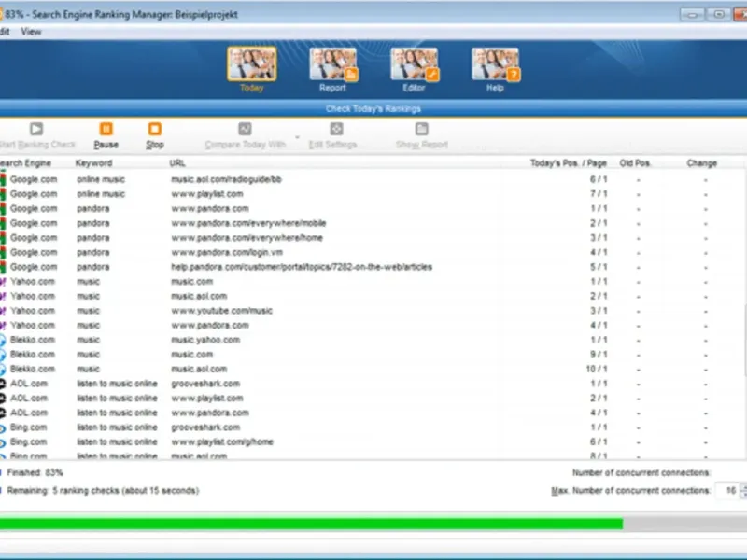
Task: Click the Bing icon in the www.playlist.com/g/home row
Action: point(3,442)
